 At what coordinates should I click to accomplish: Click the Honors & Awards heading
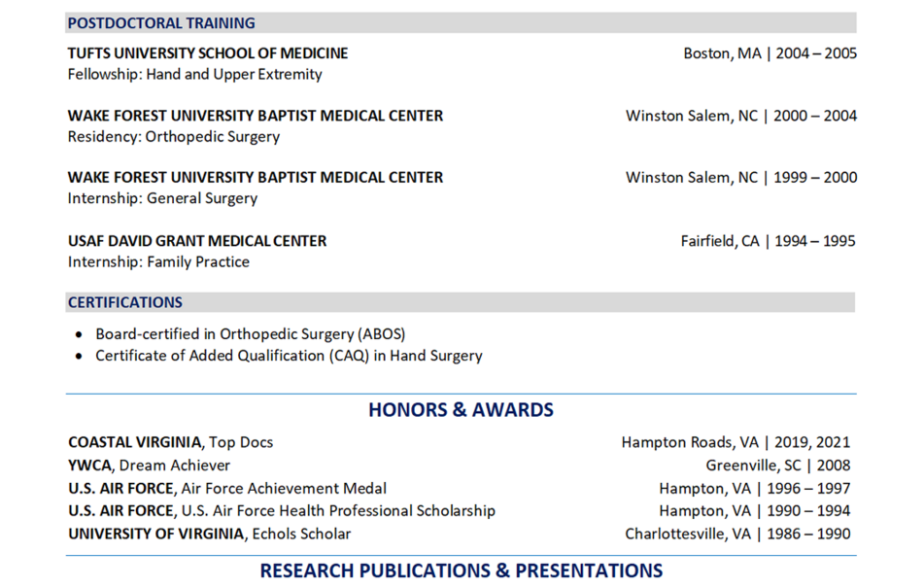click(x=461, y=409)
